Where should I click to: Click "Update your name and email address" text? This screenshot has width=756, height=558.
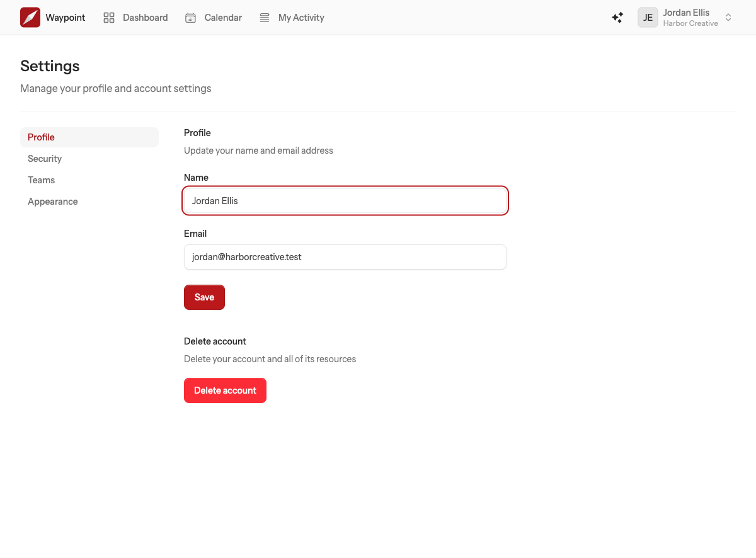tap(258, 151)
